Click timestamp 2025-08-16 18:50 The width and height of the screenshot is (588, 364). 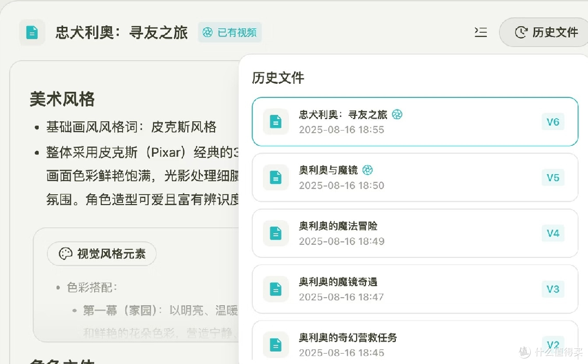(341, 186)
